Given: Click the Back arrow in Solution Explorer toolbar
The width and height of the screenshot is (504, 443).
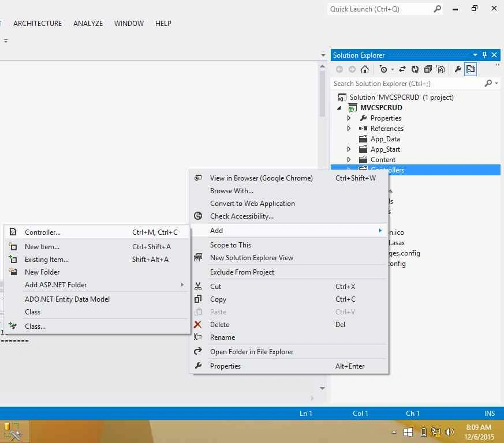Looking at the screenshot, I should (x=339, y=69).
